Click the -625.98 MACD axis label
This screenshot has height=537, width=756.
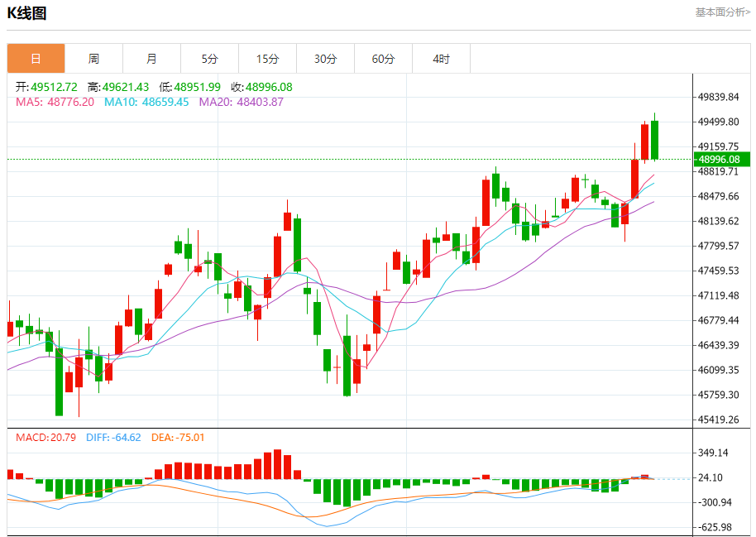(715, 527)
